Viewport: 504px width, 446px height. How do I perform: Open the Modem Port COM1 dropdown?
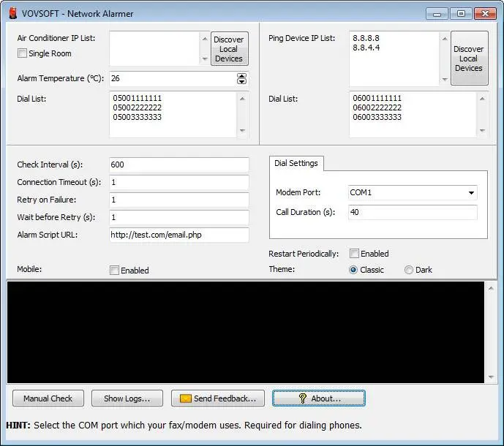pos(471,193)
